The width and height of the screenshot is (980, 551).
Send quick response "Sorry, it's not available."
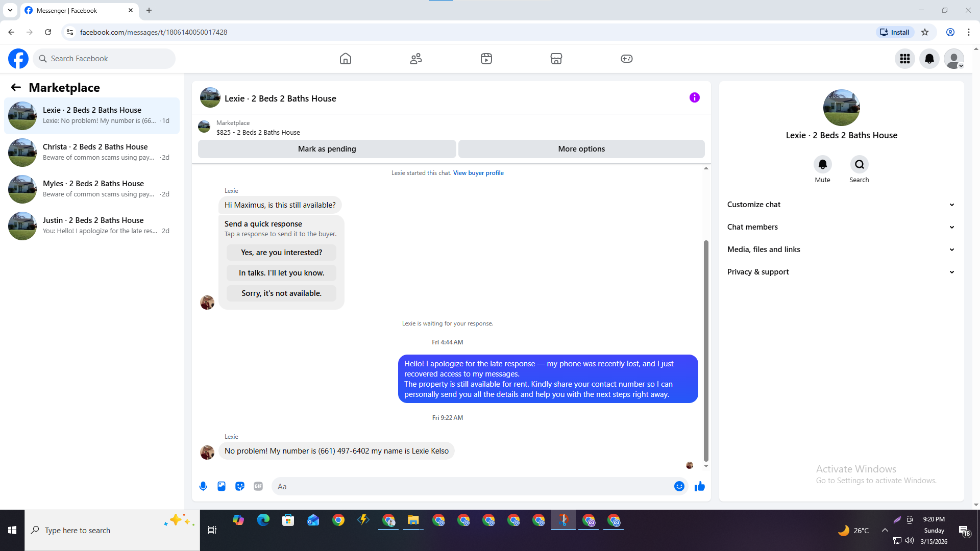[282, 293]
